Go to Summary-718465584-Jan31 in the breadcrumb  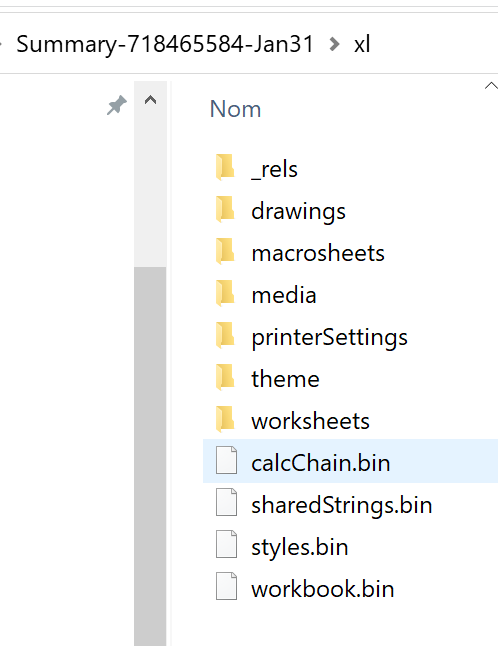165,44
